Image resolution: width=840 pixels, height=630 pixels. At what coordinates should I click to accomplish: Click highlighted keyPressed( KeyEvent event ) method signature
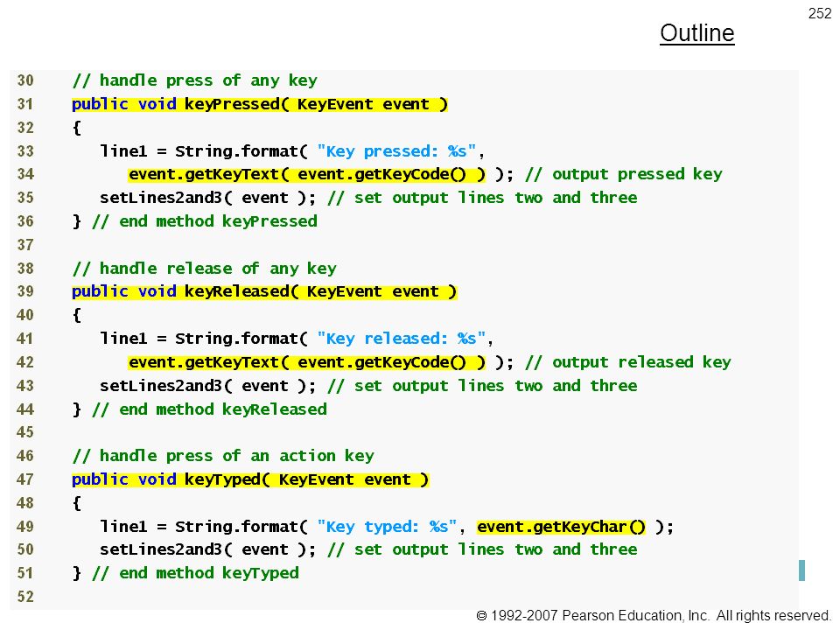(316, 104)
